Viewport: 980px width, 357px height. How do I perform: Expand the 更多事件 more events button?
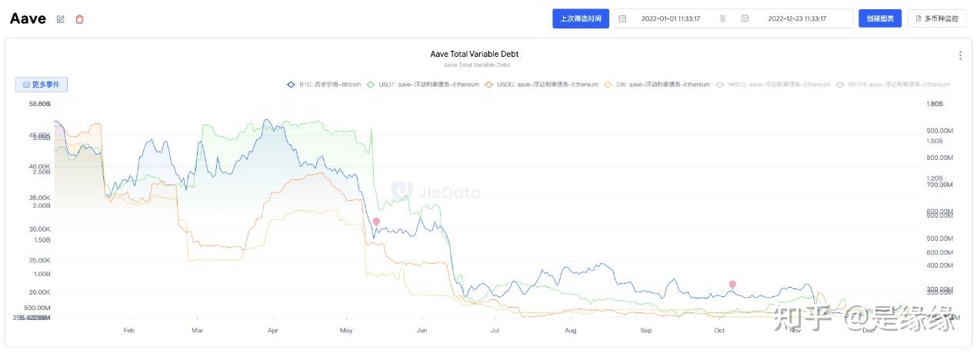[42, 85]
